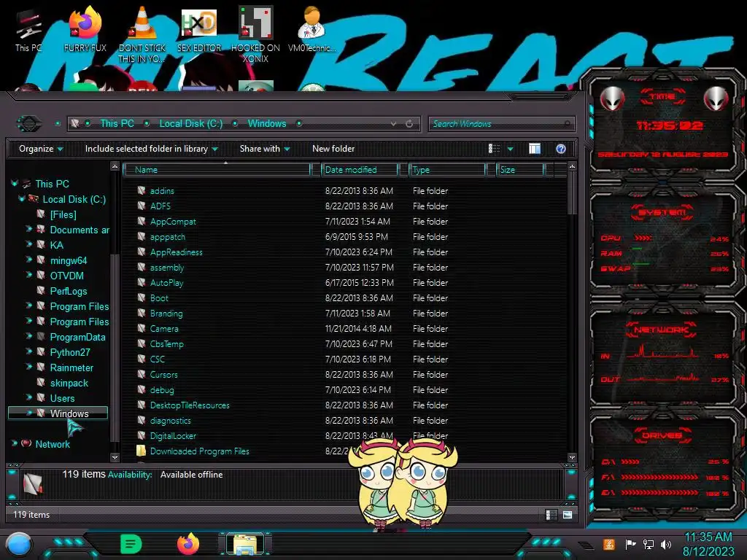Sort by Type column header
747x560 pixels.
pos(447,170)
